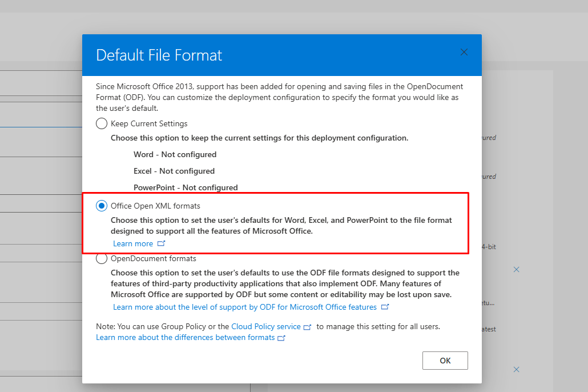Viewport: 588px width, 392px height.
Task: Open Learn more link under Office Open XML
Action: [x=133, y=243]
